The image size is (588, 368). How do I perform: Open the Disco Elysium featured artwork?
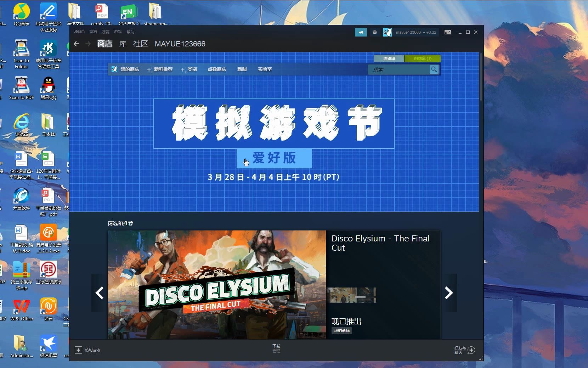[x=217, y=285]
